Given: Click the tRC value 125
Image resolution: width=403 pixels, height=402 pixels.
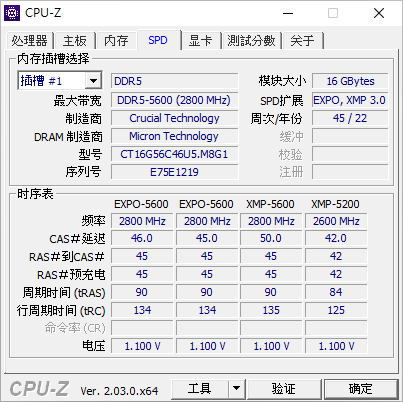Looking at the screenshot, I should coord(336,310).
